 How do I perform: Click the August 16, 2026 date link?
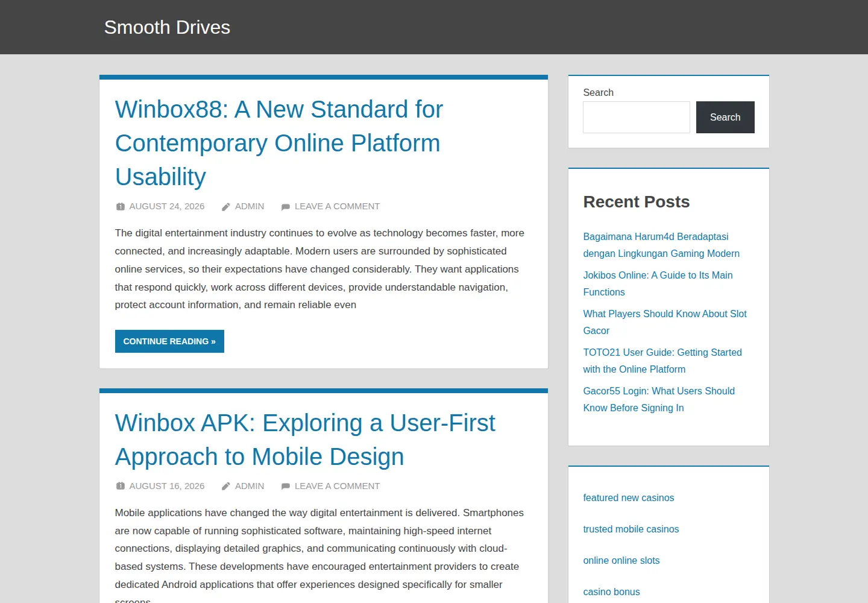click(167, 486)
